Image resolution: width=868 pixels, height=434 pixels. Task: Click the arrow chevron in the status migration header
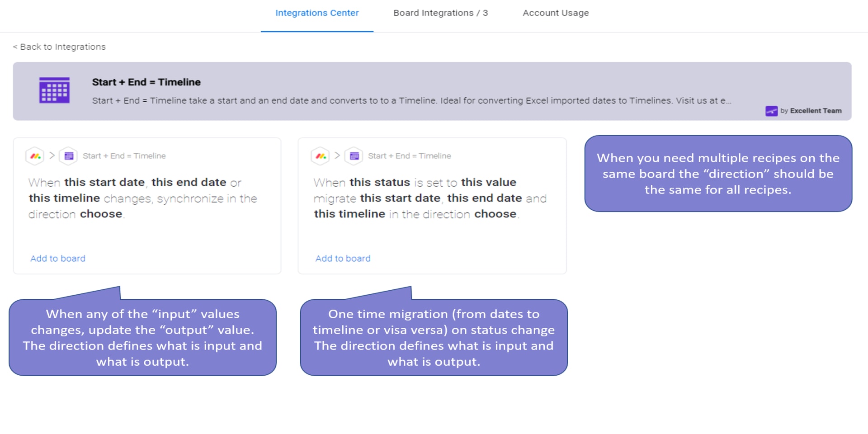337,156
